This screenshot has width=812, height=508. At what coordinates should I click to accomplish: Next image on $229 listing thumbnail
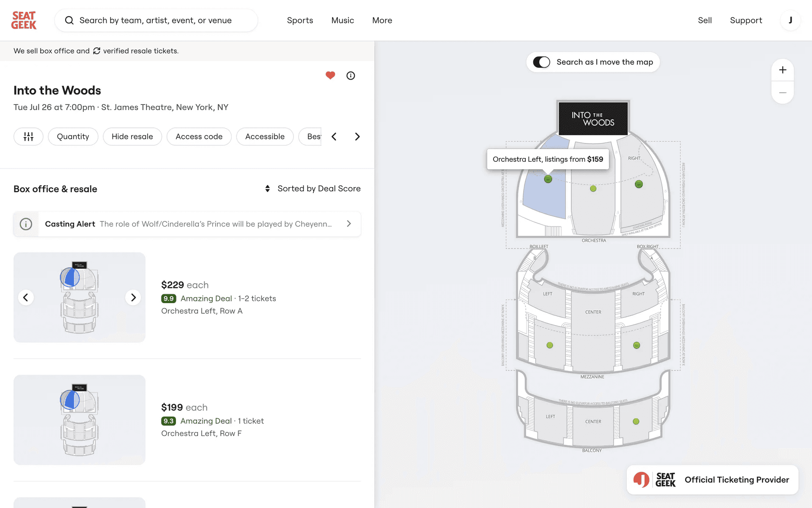[x=133, y=298]
